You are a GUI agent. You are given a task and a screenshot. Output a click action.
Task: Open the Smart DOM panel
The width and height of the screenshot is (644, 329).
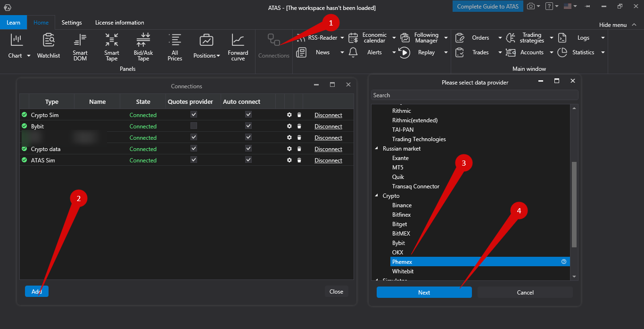point(80,47)
